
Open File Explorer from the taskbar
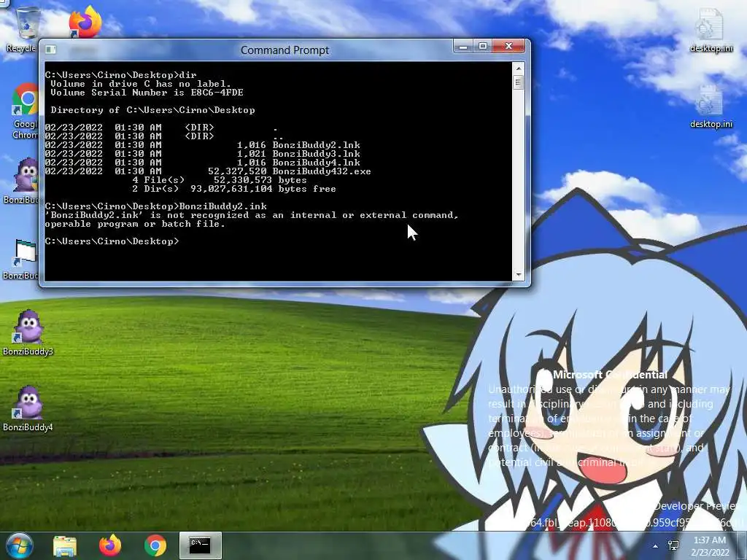point(65,545)
